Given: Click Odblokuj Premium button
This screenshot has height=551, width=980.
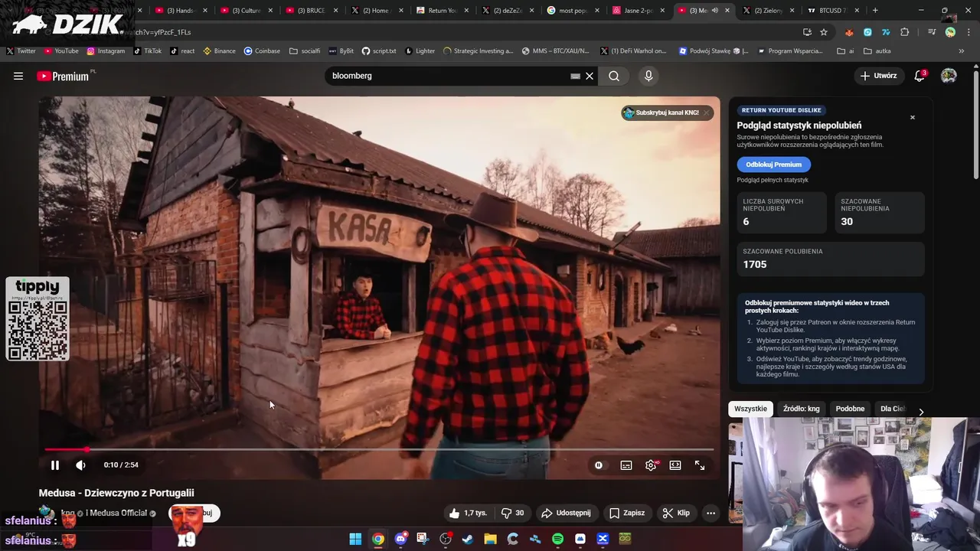Looking at the screenshot, I should tap(773, 165).
